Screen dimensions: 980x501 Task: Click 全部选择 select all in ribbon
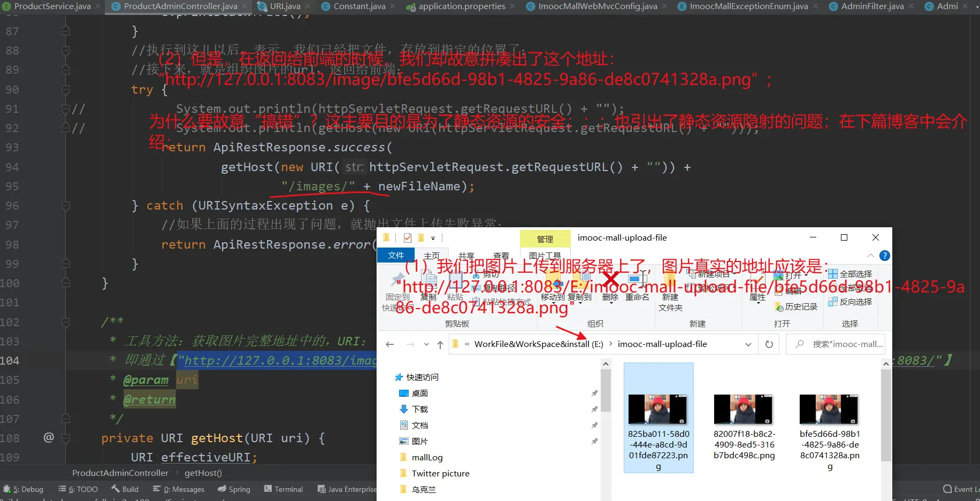pos(850,274)
